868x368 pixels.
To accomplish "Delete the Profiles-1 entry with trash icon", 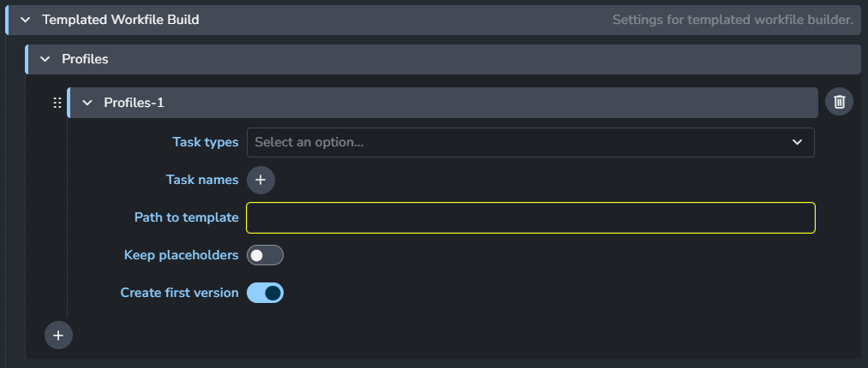I will click(x=840, y=103).
